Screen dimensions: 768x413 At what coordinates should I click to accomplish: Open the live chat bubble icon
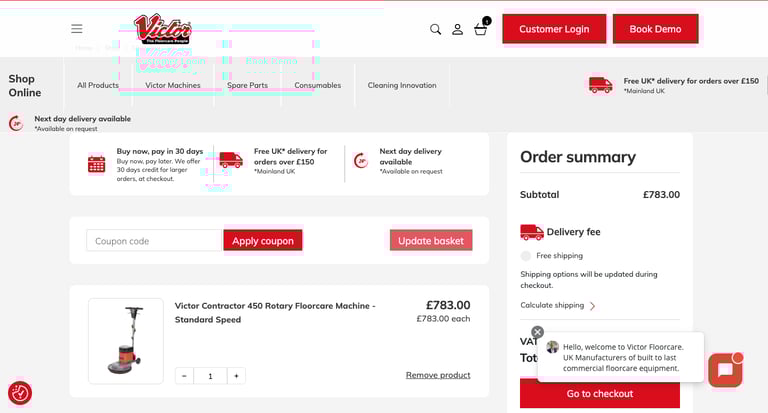pos(724,370)
